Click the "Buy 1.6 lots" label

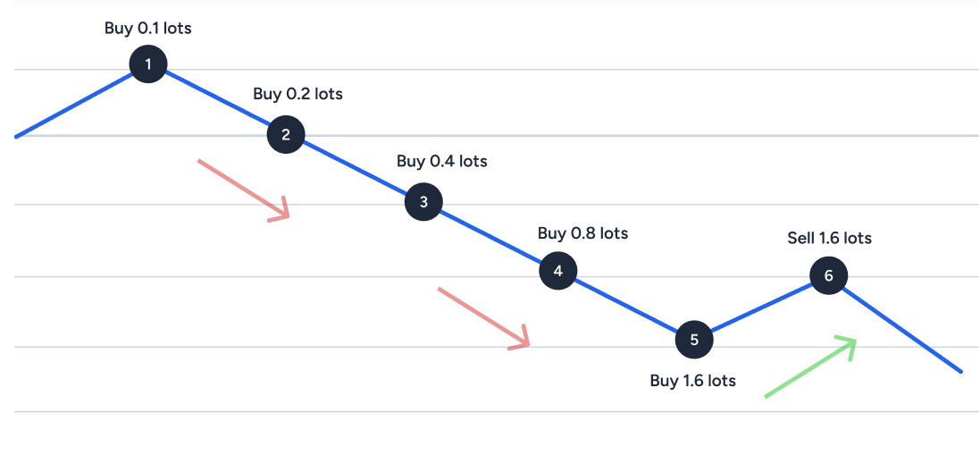pos(693,381)
